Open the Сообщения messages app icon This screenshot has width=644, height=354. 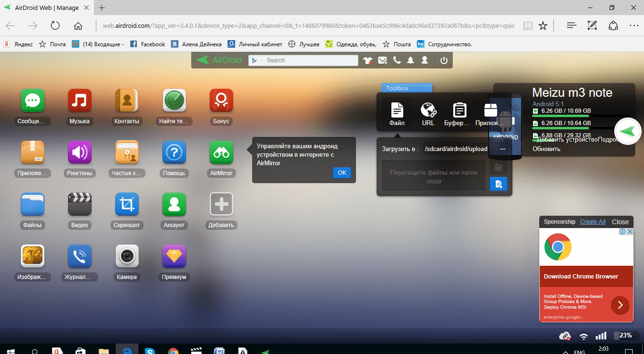(x=32, y=100)
